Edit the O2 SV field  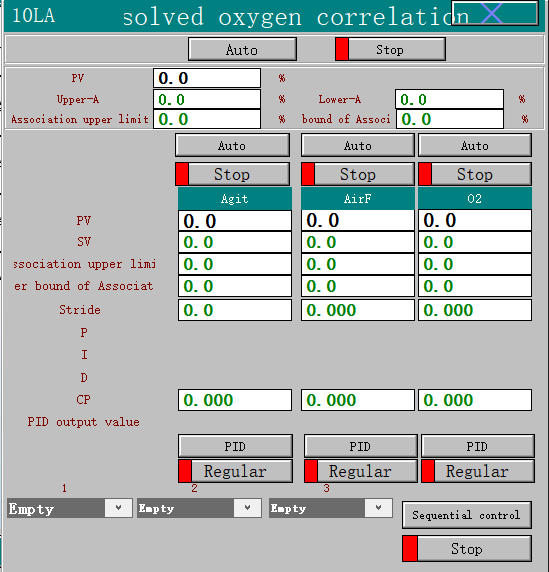[x=475, y=242]
